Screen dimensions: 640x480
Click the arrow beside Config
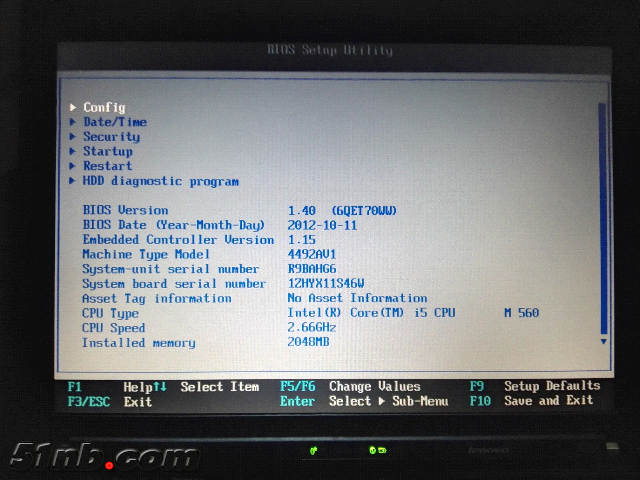point(73,107)
